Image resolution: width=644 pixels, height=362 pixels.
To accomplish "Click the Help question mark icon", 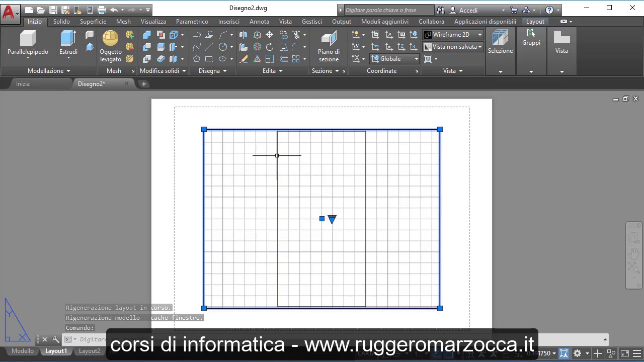I will point(549,10).
